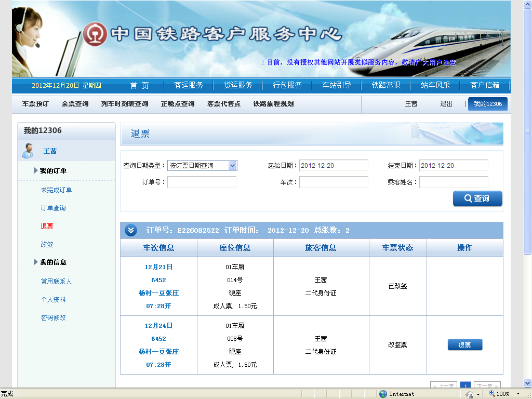Click the 结束日期 input field
532x399 pixels.
(x=454, y=166)
